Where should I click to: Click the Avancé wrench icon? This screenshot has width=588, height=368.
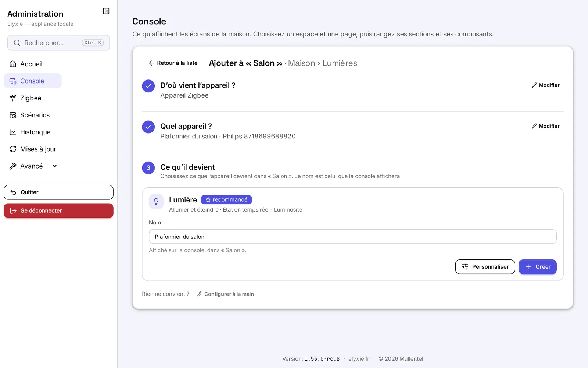point(13,166)
